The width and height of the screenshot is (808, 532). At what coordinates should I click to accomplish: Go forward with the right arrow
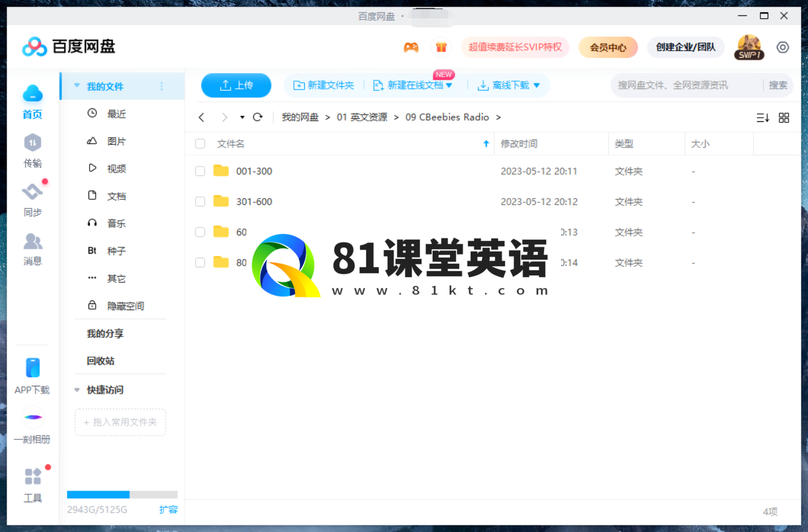click(224, 117)
